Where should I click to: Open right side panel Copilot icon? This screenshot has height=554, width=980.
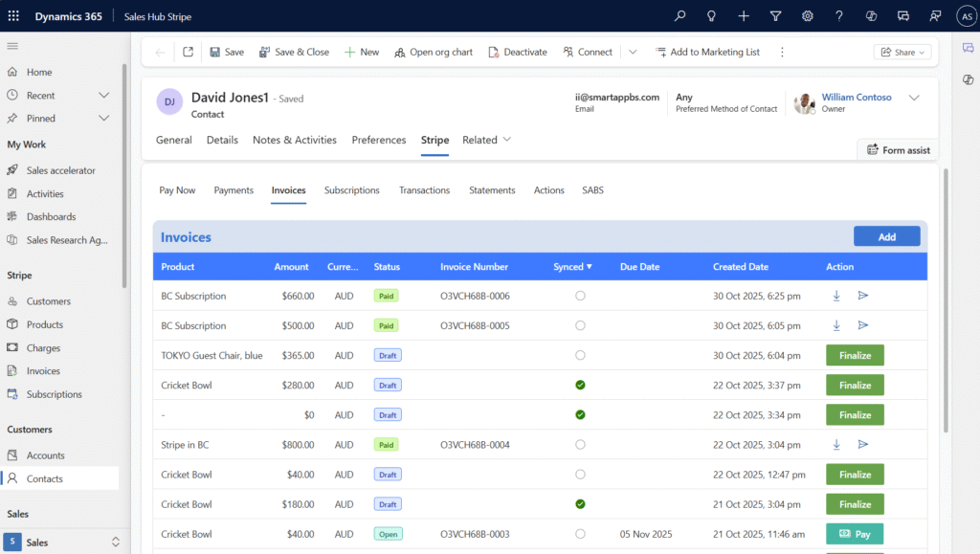tap(969, 79)
